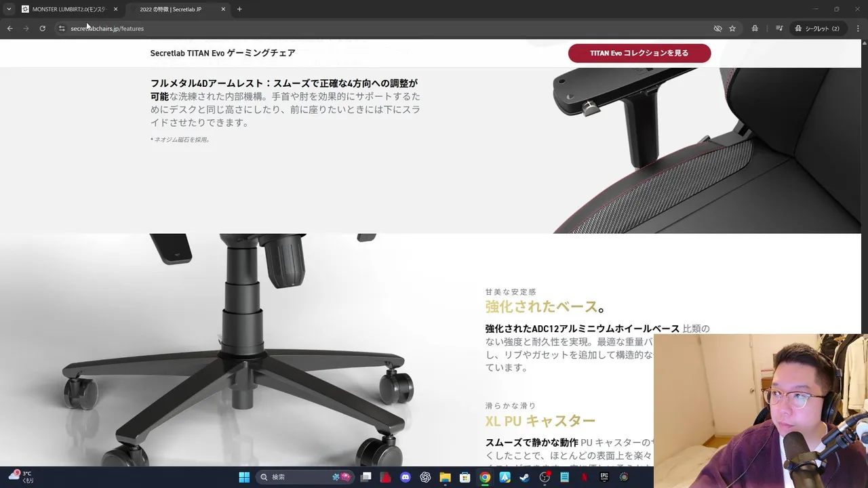
Task: Open Task View on the taskbar
Action: pyautogui.click(x=366, y=477)
